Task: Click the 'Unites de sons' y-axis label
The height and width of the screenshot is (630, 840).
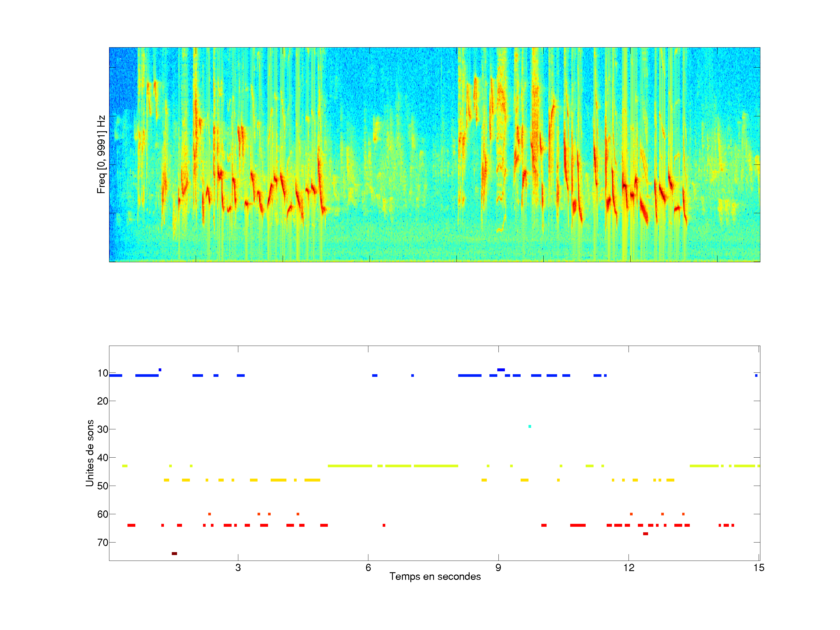Action: point(90,453)
